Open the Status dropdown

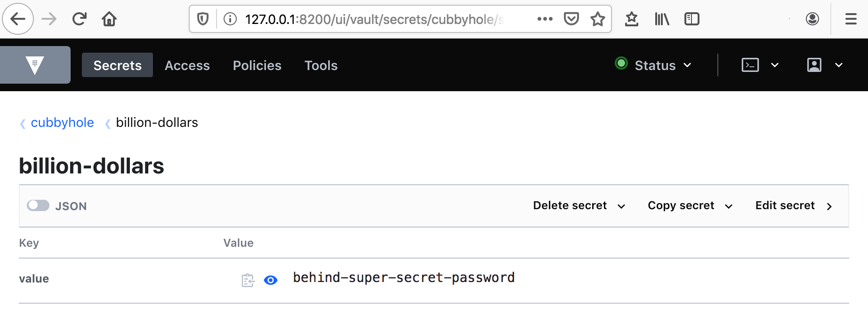(x=653, y=65)
